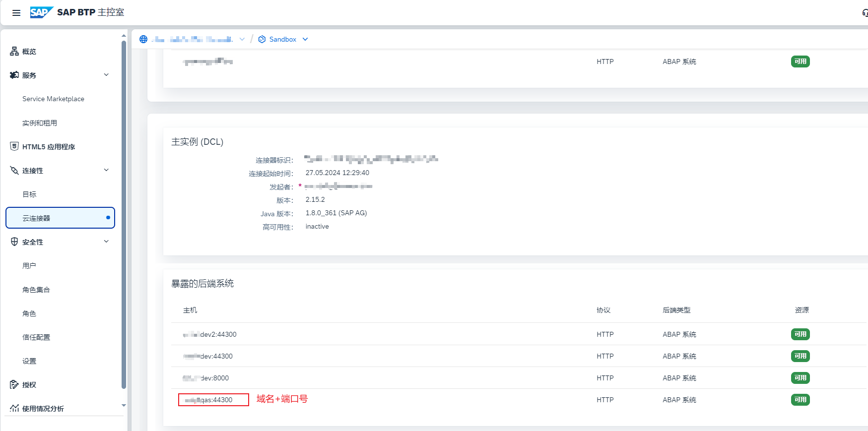Select host cell dev2:44300
This screenshot has width=868, height=431.
pos(209,334)
